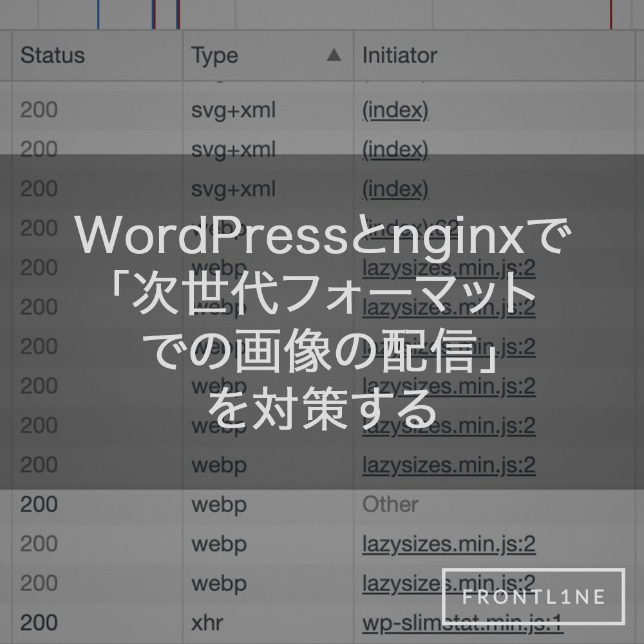Select the 200 status in the xhr row
The height and width of the screenshot is (644, 644).
pos(39,623)
